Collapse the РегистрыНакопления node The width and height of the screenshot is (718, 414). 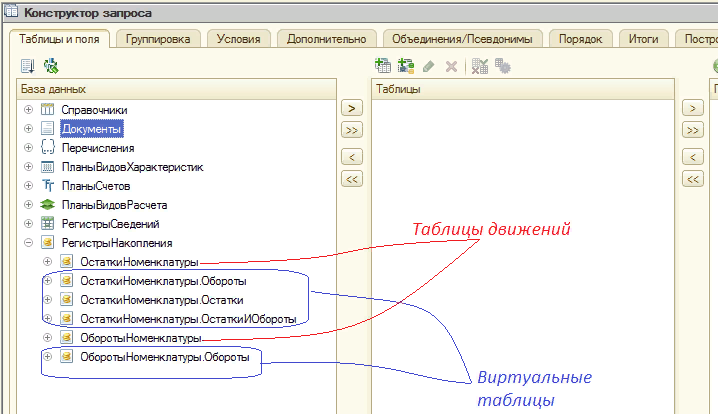point(28,242)
